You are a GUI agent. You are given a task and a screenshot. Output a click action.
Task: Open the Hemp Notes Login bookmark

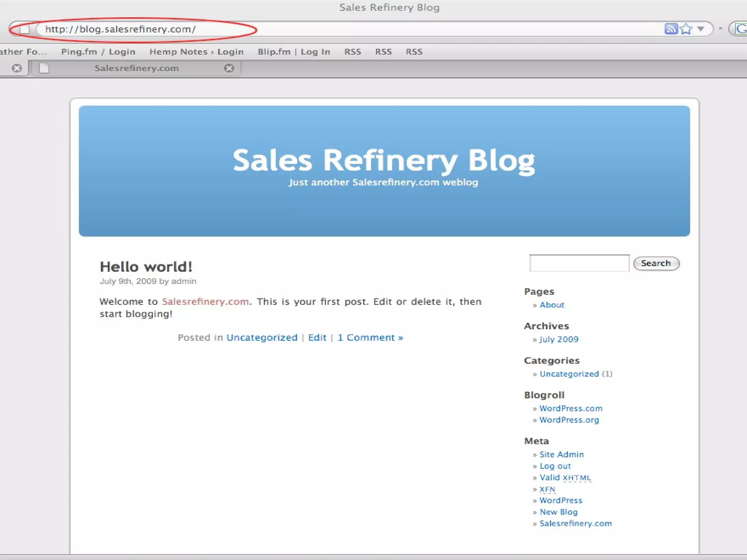click(196, 52)
